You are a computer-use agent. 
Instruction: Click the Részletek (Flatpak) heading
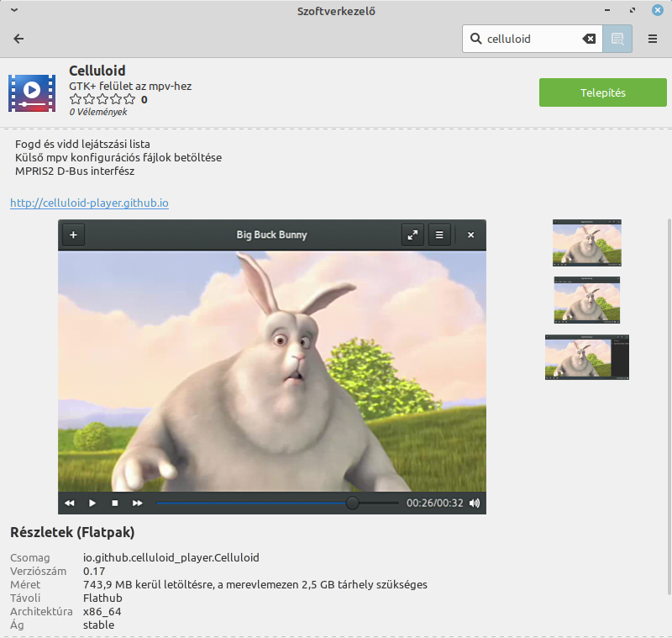click(x=72, y=532)
